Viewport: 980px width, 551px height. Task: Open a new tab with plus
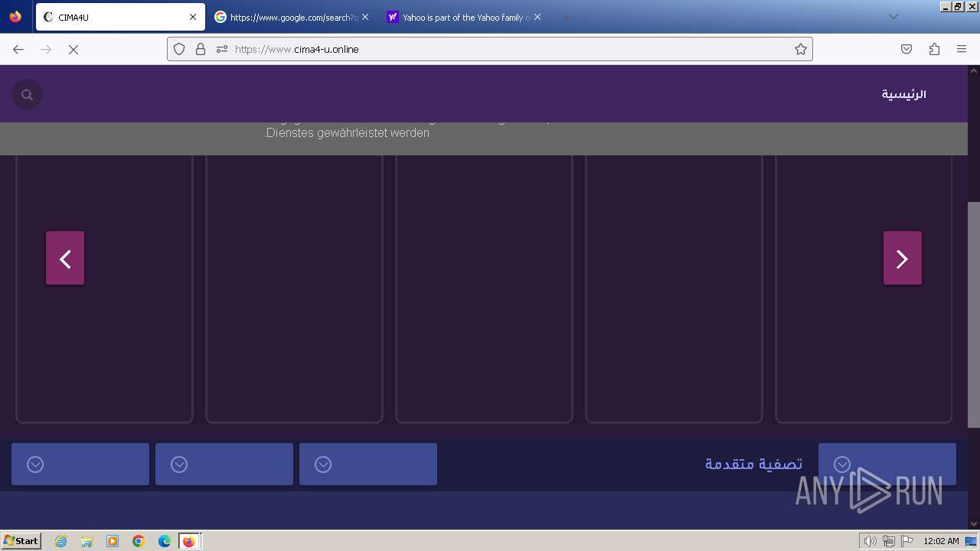(x=566, y=17)
